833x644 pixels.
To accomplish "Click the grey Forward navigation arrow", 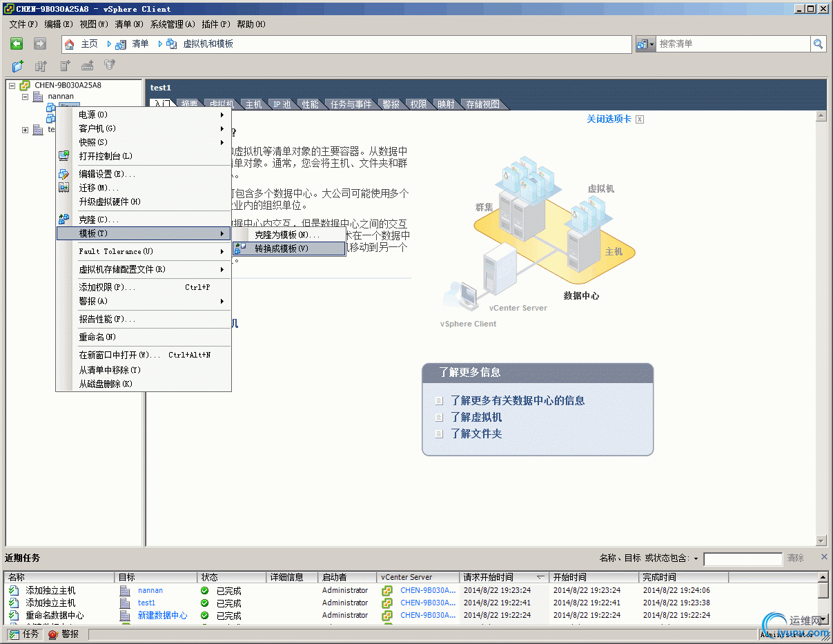I will (x=40, y=43).
